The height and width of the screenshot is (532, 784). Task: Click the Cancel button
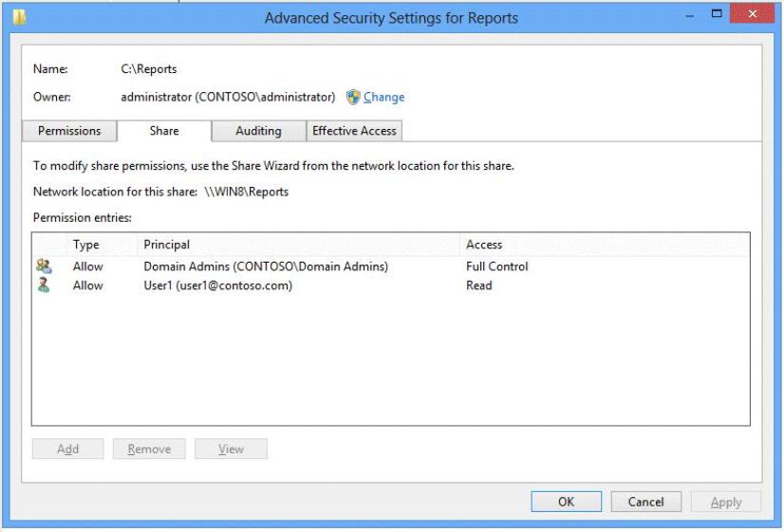646,502
